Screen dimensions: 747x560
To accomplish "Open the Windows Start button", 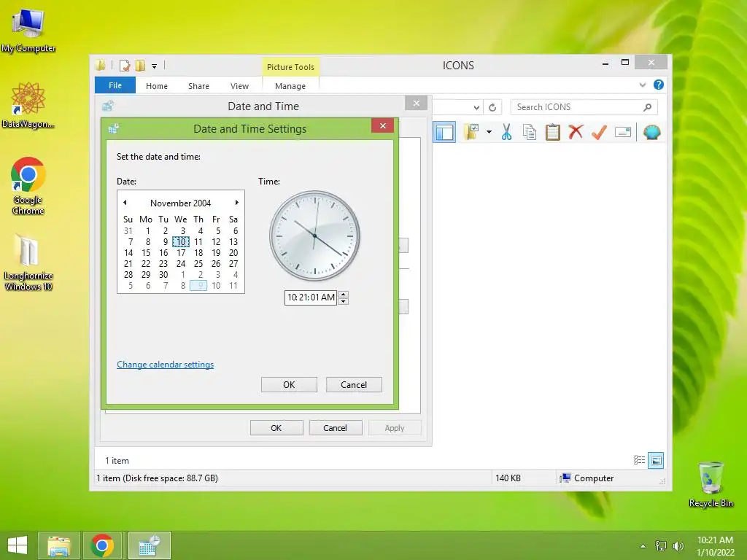I will pyautogui.click(x=18, y=545).
